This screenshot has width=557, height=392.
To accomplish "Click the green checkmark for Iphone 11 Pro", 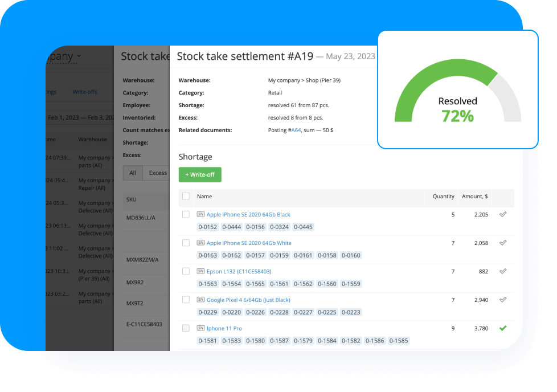I will [x=502, y=328].
